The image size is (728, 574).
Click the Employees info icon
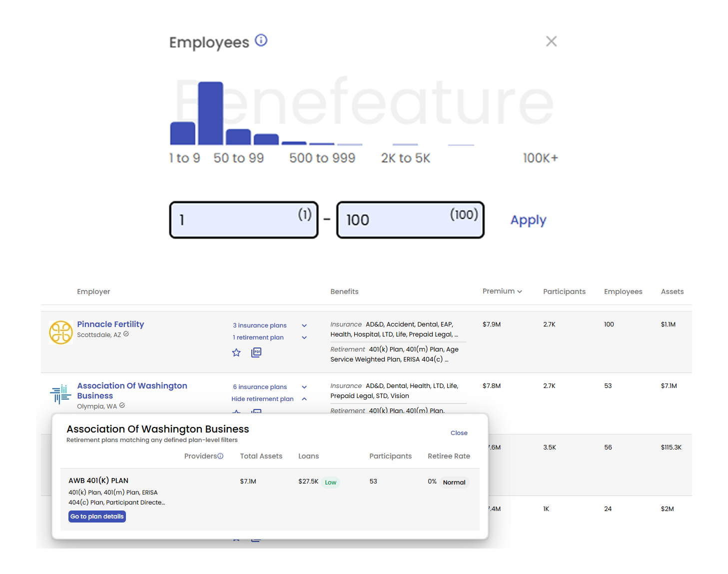(261, 40)
